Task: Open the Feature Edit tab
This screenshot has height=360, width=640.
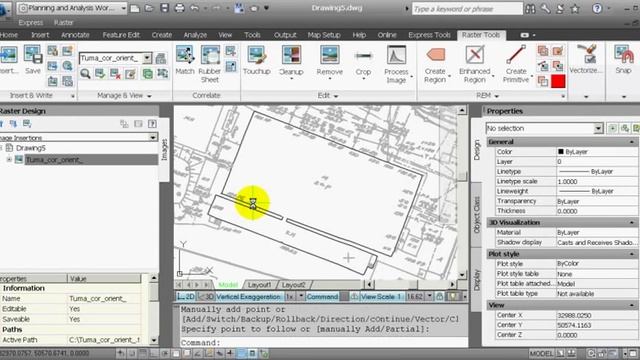Action: [x=121, y=35]
